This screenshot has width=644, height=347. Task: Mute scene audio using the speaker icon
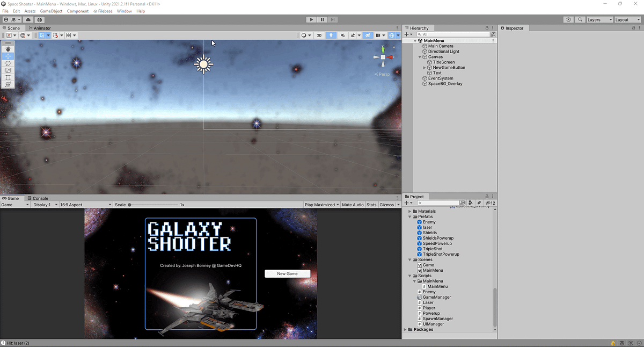point(342,35)
